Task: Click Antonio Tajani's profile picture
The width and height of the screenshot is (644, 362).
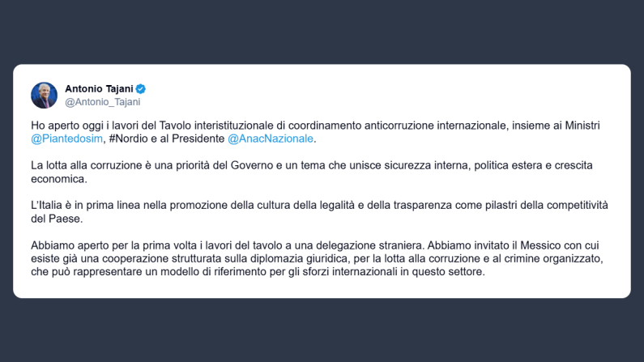Action: click(44, 95)
